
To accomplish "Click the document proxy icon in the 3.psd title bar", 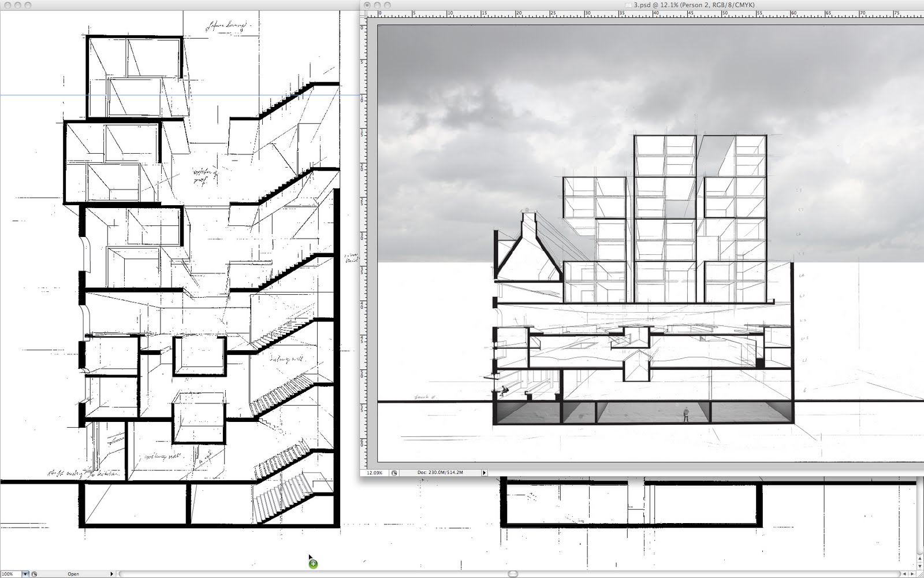I will pyautogui.click(x=628, y=5).
